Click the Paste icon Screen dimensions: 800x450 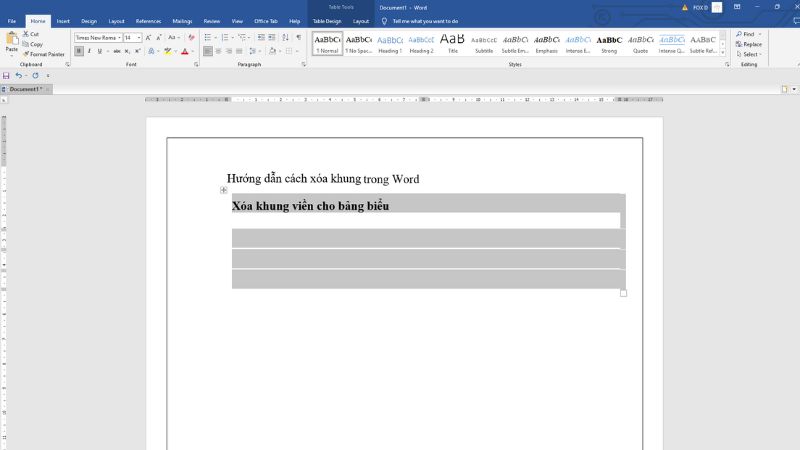11,39
